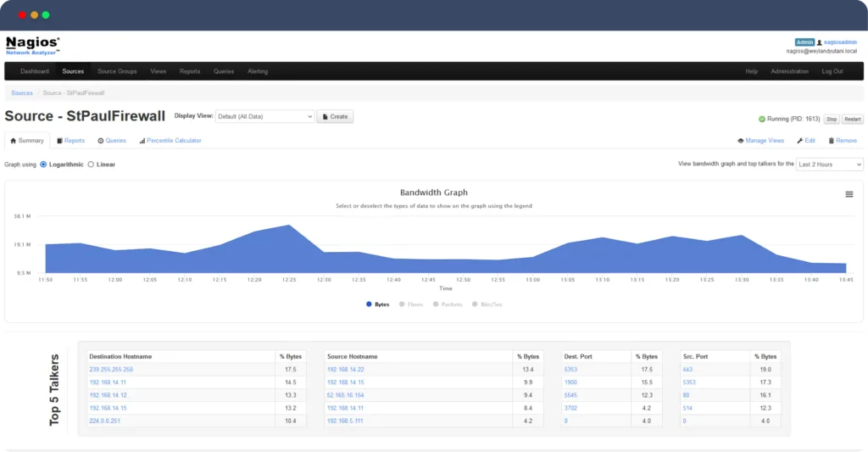Click the green Running status icon

[761, 119]
